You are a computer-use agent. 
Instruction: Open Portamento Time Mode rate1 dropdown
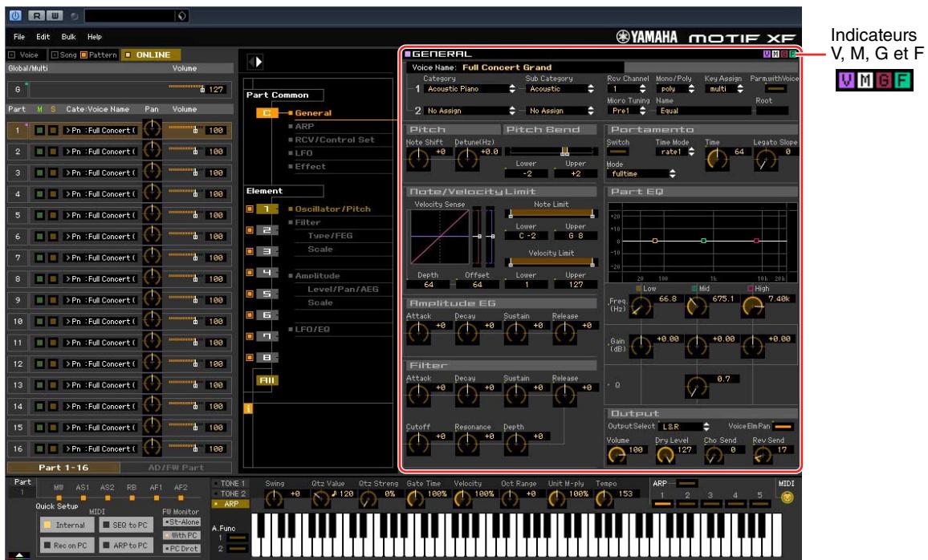(x=676, y=152)
